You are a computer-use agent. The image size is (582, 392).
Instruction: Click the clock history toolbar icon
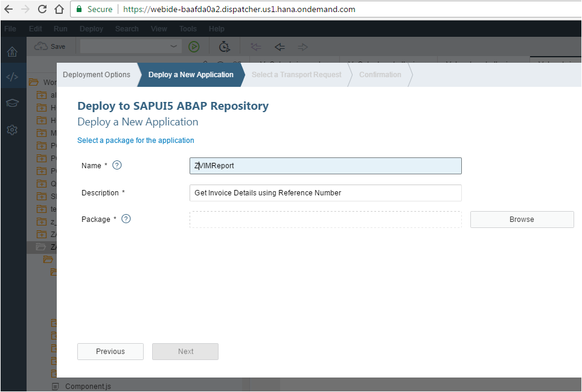[224, 46]
